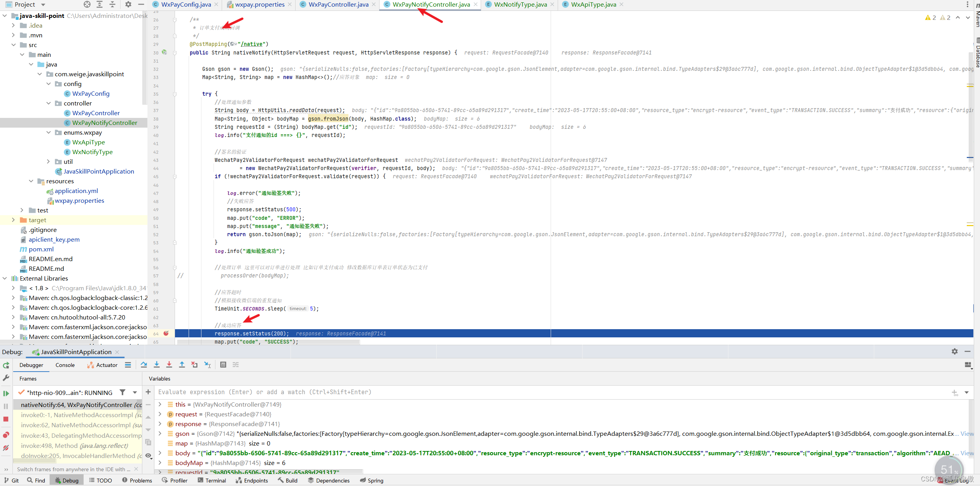Open the Git tool window
Viewport: 980px width, 486px height.
tap(12, 481)
